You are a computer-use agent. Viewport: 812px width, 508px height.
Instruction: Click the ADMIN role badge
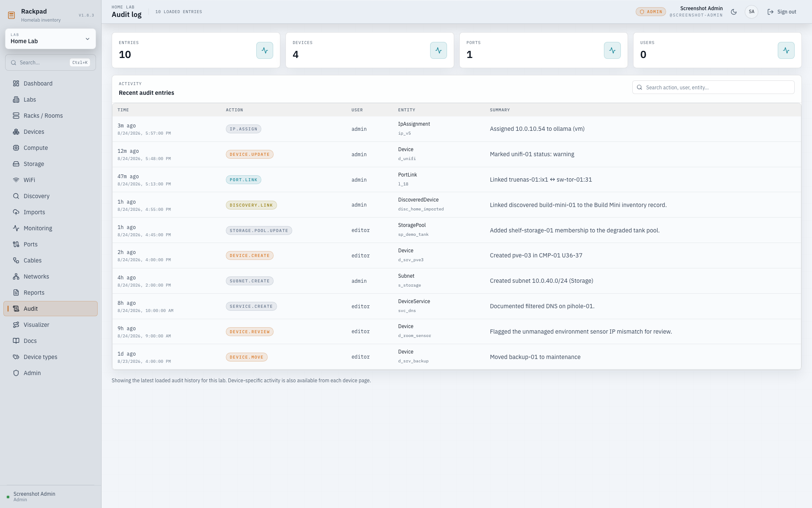[x=651, y=12]
